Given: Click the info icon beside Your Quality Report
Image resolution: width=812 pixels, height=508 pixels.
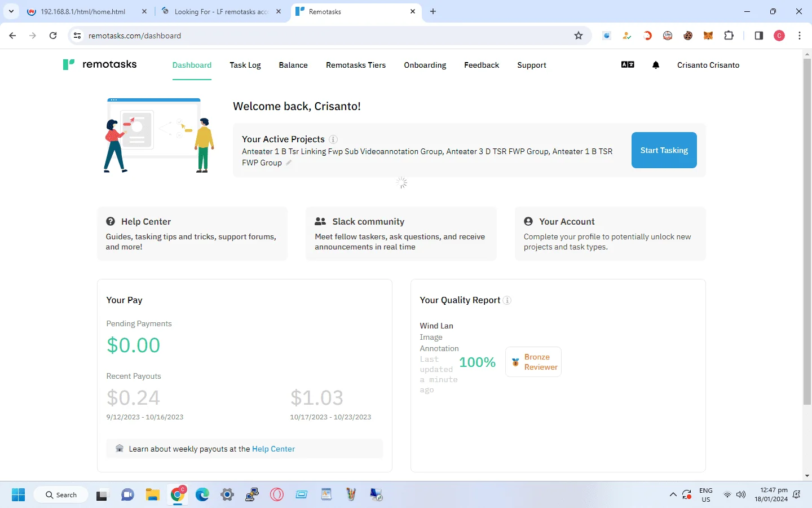Looking at the screenshot, I should (507, 300).
